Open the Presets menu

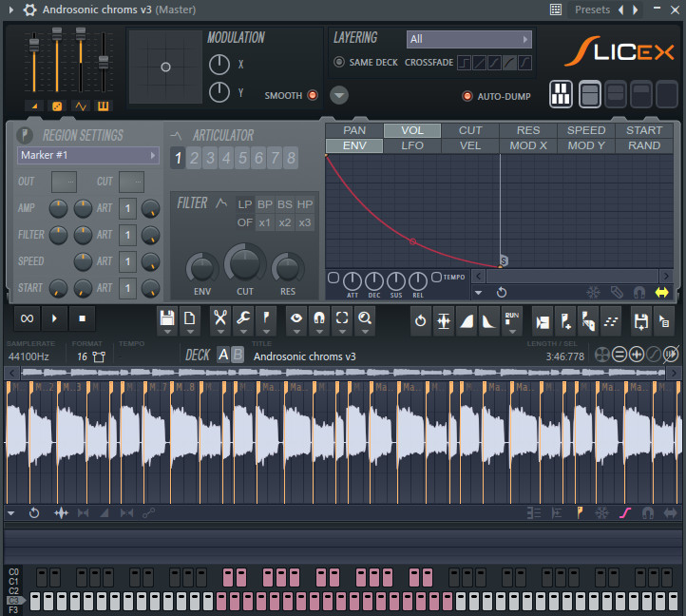coord(592,10)
